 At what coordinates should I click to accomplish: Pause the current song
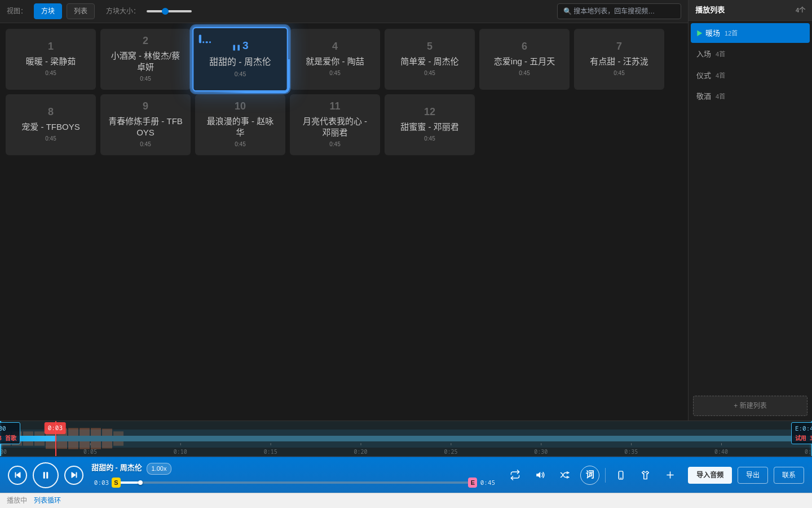pyautogui.click(x=46, y=475)
